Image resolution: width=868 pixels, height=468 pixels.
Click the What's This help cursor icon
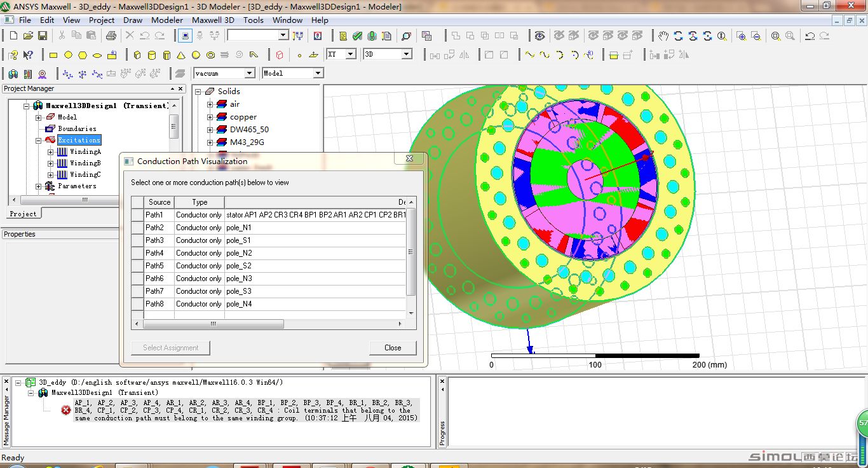pyautogui.click(x=28, y=55)
